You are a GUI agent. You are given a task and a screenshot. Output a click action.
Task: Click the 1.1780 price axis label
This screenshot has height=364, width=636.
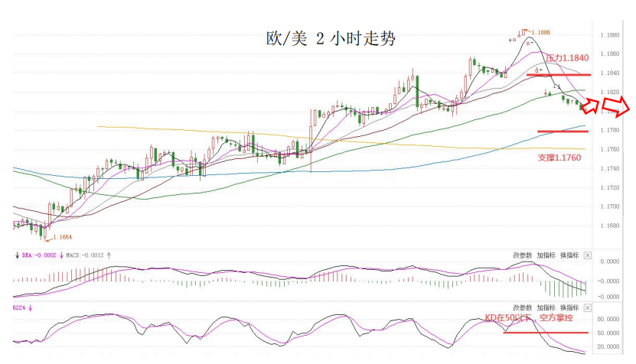pos(610,130)
